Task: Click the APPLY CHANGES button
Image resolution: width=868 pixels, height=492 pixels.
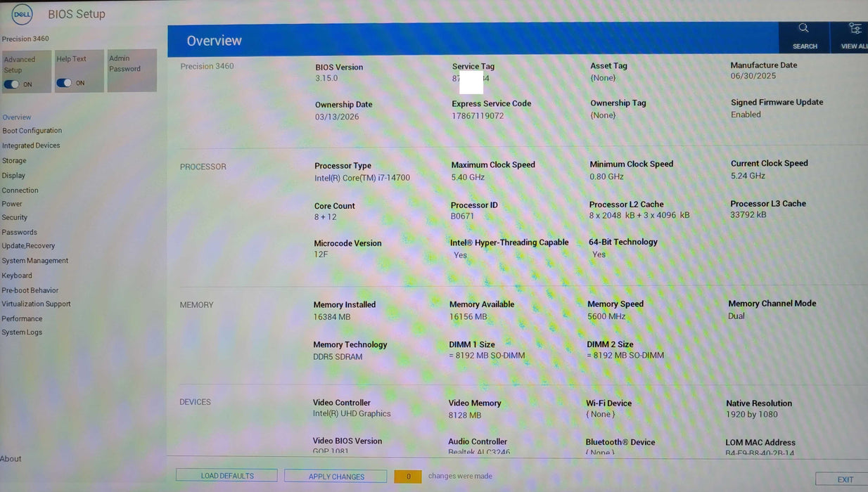Action: pos(336,477)
